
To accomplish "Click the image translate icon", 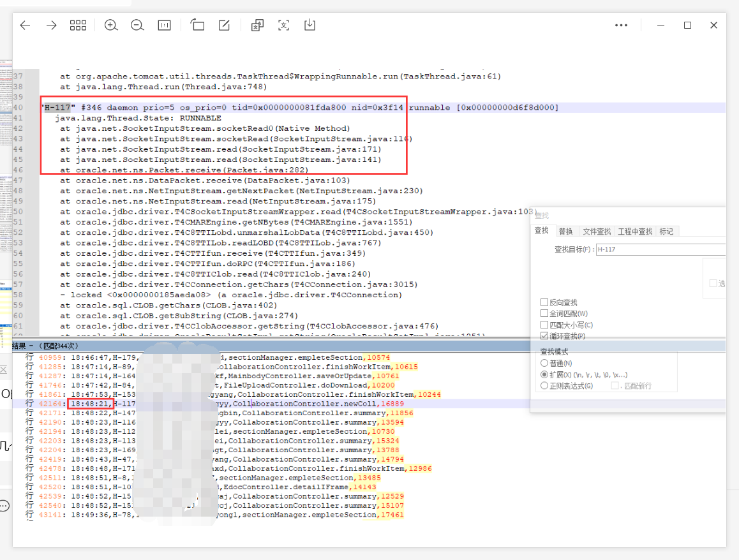I will (x=257, y=26).
